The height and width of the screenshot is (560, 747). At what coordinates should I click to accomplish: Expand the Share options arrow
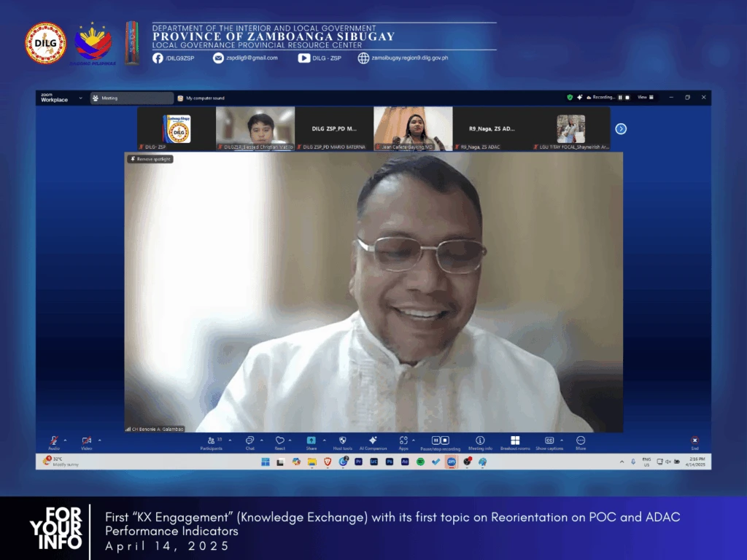(325, 440)
